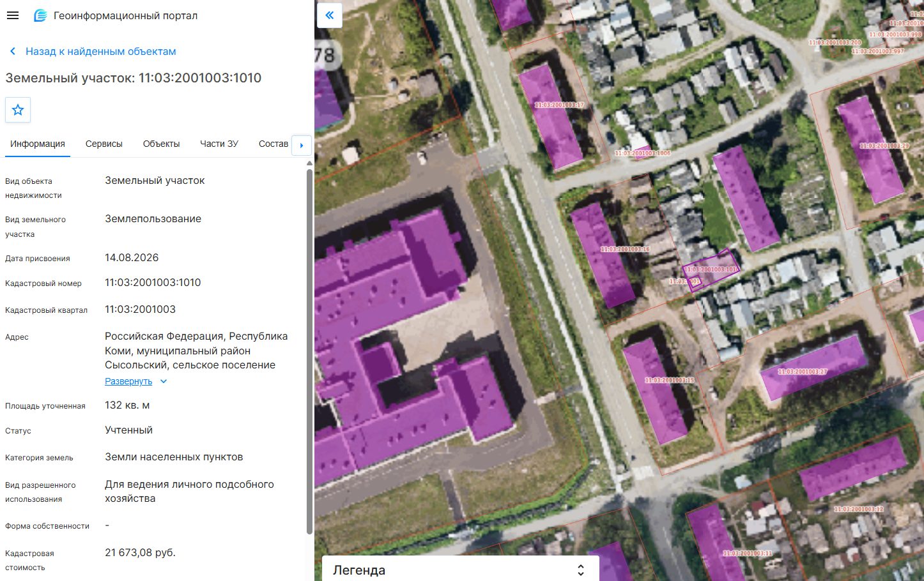The width and height of the screenshot is (924, 581).
Task: Click the heading Земельный участок: 11:03:2001003:1010
Action: click(x=134, y=78)
